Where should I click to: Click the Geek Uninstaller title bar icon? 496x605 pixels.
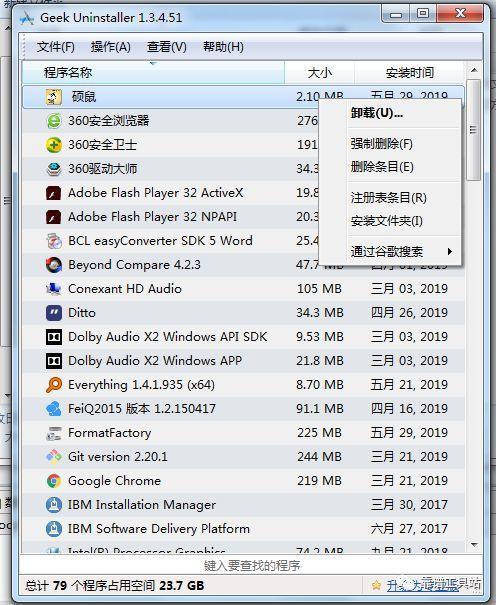point(27,18)
